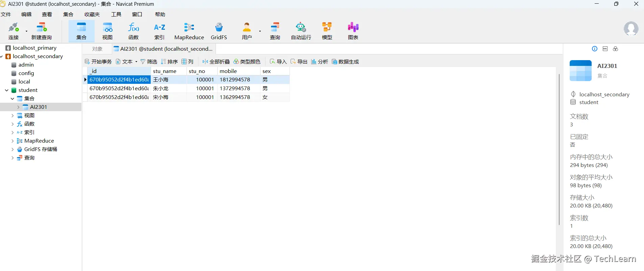Open the 帮助 menu

pyautogui.click(x=160, y=14)
